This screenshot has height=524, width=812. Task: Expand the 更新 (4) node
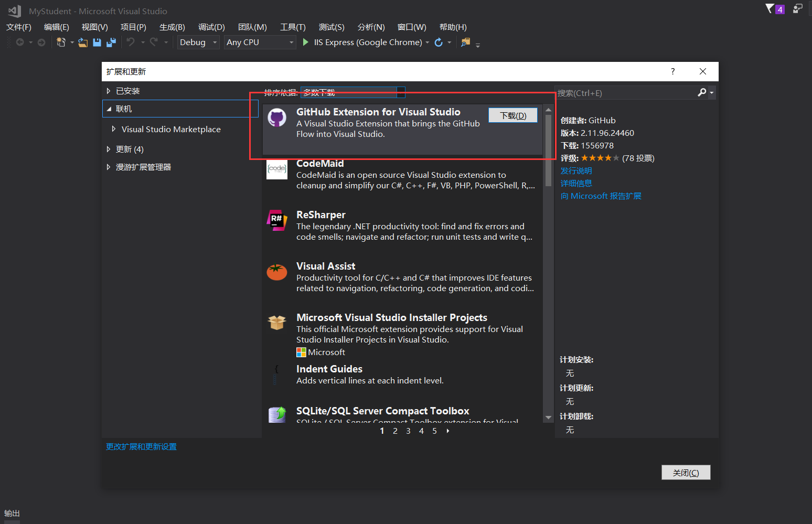click(x=109, y=149)
